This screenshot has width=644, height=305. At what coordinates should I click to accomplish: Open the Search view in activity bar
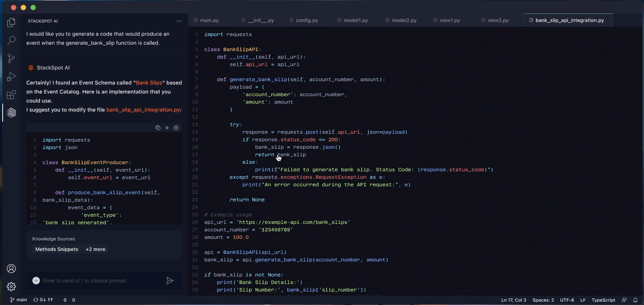point(11,40)
